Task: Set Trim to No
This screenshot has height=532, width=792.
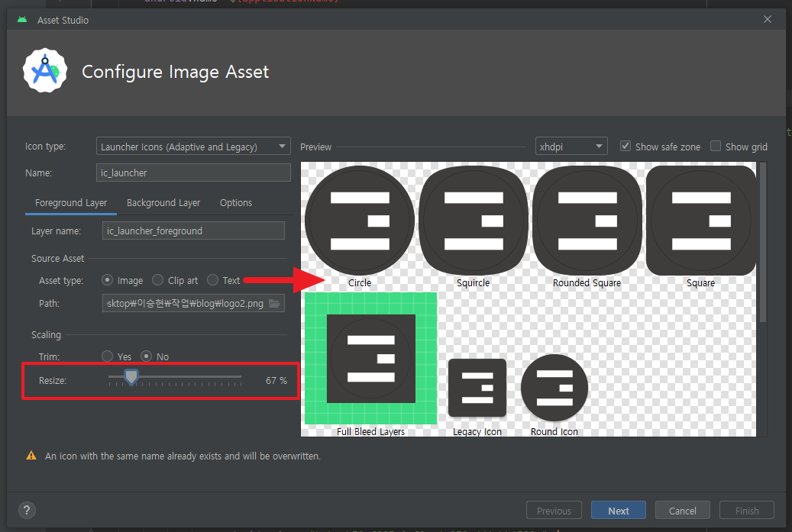Action: click(146, 356)
